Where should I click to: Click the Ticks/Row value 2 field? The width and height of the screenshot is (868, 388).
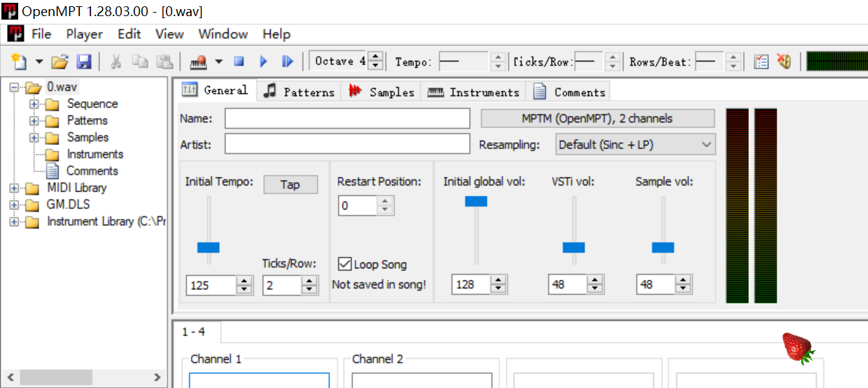281,285
